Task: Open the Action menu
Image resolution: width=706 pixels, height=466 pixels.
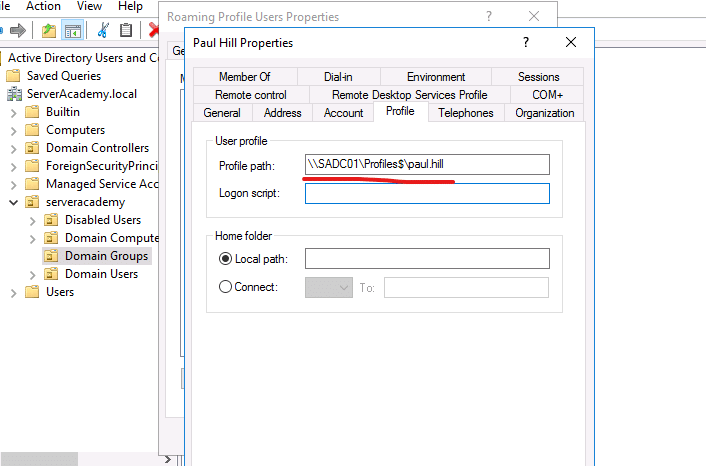Action: [43, 6]
